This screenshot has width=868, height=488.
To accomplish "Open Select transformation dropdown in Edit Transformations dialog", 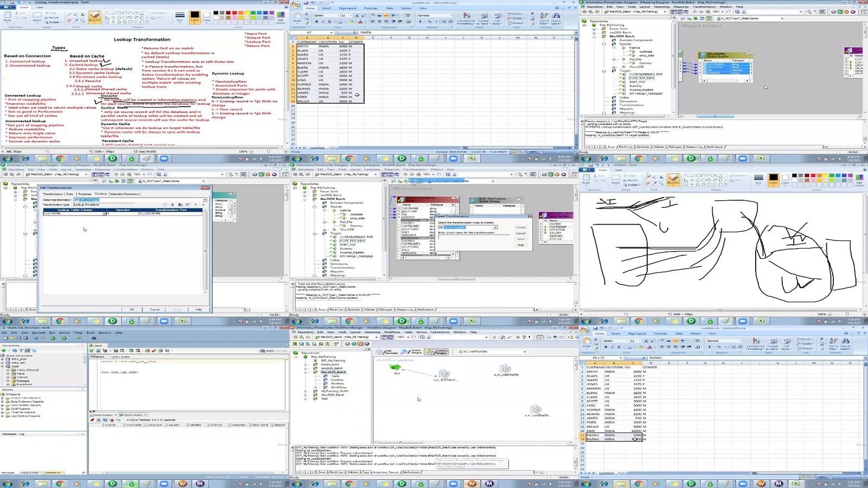I will [205, 200].
